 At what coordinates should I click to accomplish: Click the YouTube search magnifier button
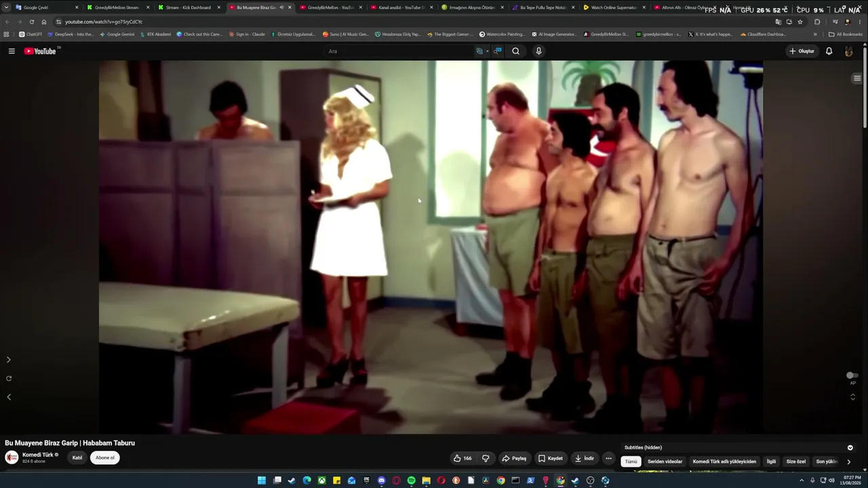coord(516,51)
